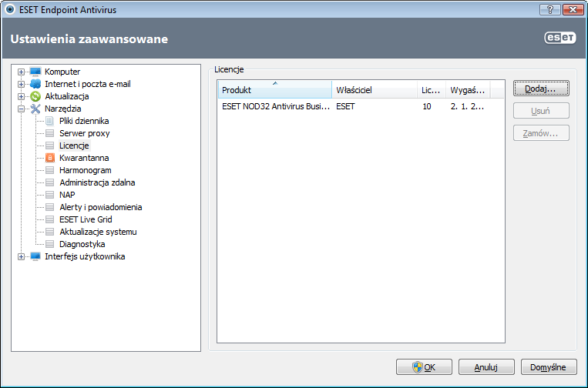Click the Internet i poczta e-mail globe icon

tap(35, 84)
